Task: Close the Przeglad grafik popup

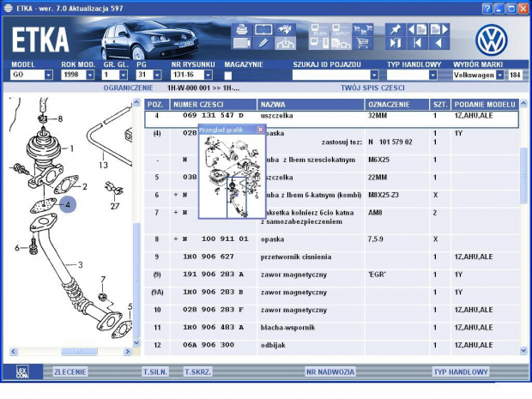Action: click(260, 130)
